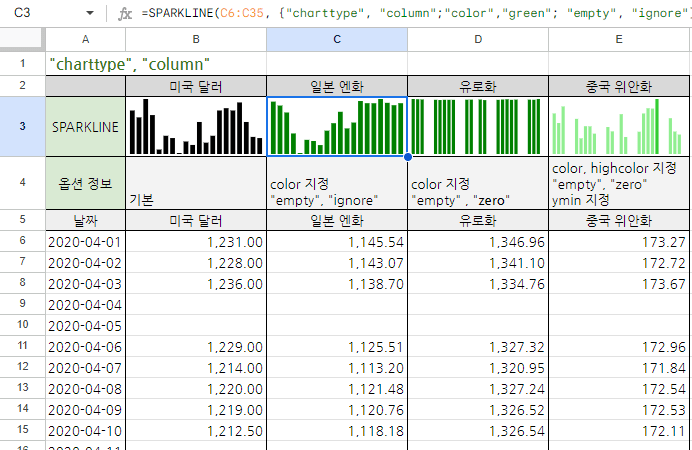Screen dimensions: 692x450
Task: Click the select-all corner above row 1
Action: [x=22, y=39]
